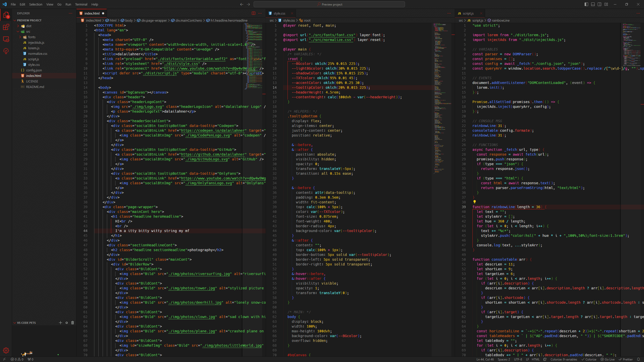Open the Terminal menu
Image resolution: width=644 pixels, height=362 pixels.
pyautogui.click(x=81, y=4)
